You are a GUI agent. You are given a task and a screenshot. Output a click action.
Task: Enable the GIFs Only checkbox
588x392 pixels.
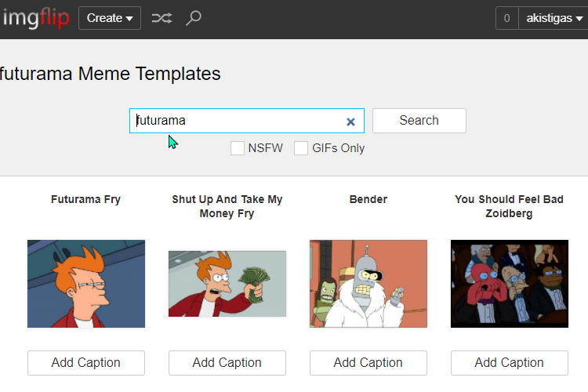pyautogui.click(x=301, y=148)
